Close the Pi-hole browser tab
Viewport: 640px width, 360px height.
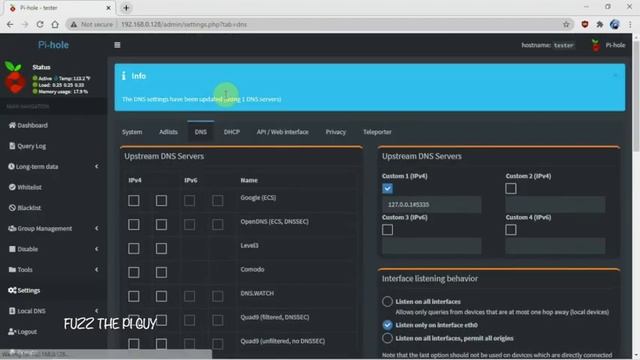click(109, 8)
